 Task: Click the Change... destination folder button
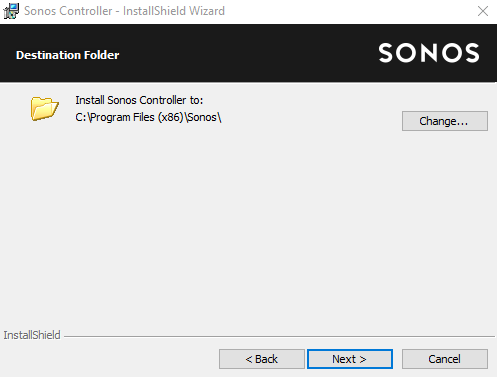click(445, 121)
